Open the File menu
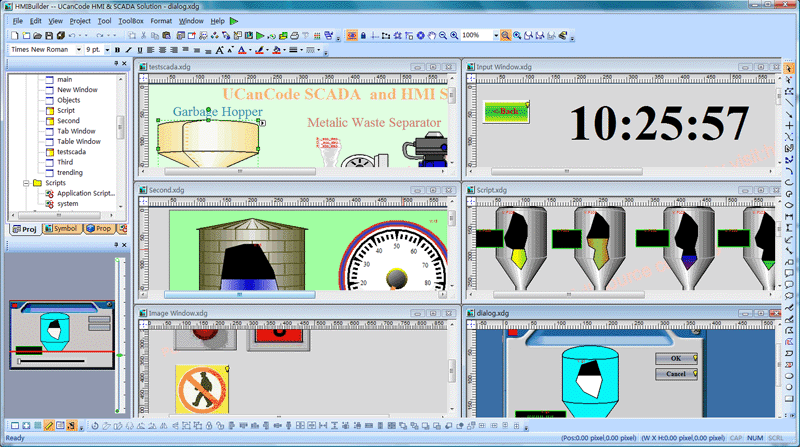This screenshot has width=800, height=447. pyautogui.click(x=18, y=21)
